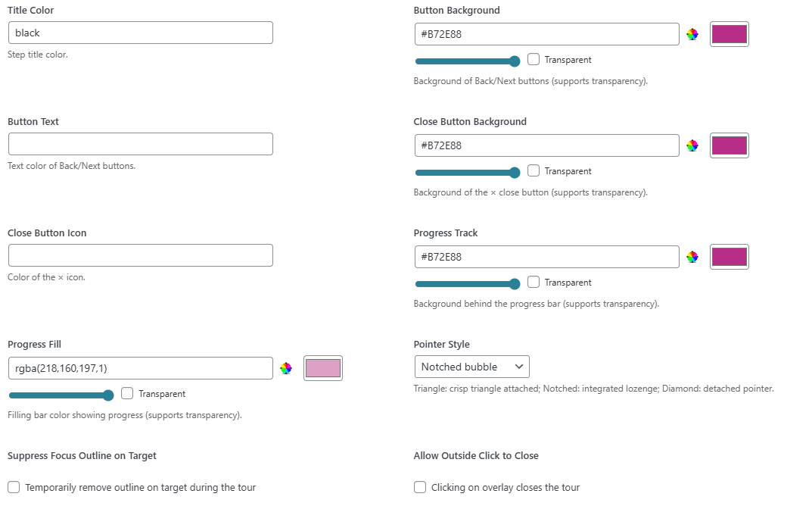812x506 pixels.
Task: Click the Close Button Background color swatch
Action: point(729,145)
